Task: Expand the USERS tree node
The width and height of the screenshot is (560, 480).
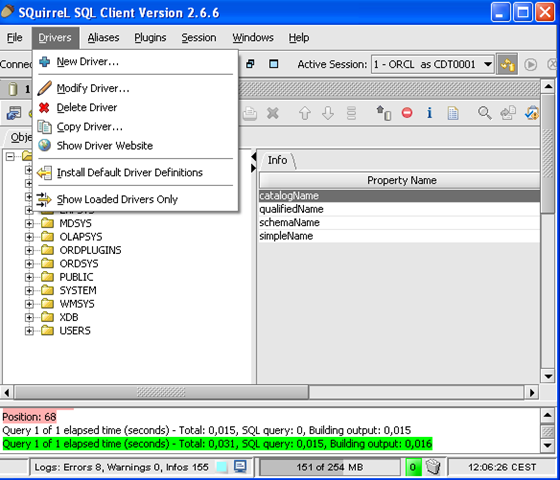Action: click(29, 331)
